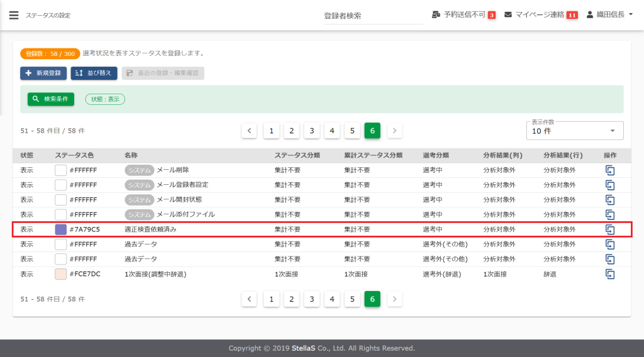Click the 新規登録 button
Viewport: 644px width, 357px height.
pos(43,73)
